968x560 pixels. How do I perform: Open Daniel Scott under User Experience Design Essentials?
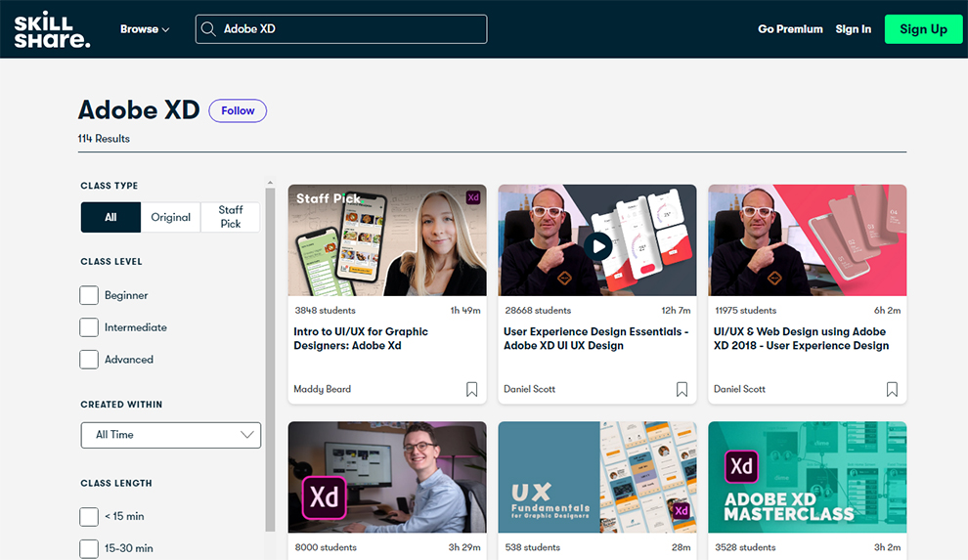tap(529, 389)
